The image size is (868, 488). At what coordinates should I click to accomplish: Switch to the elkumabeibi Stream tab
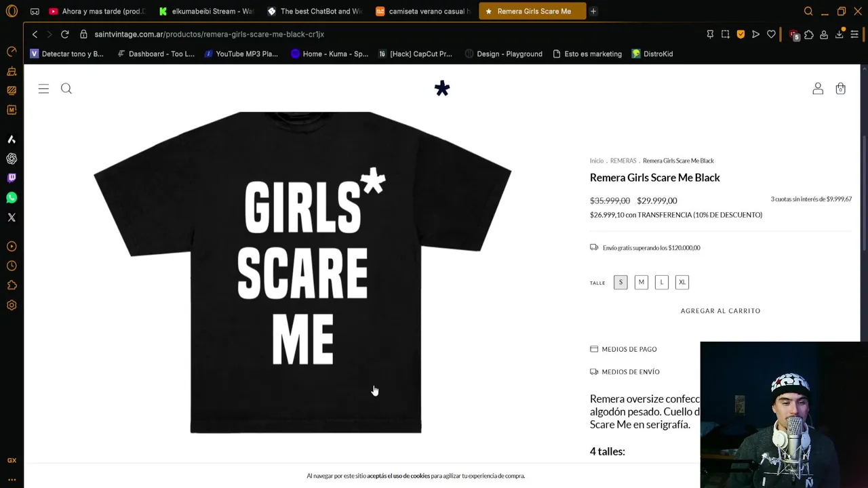click(x=207, y=11)
